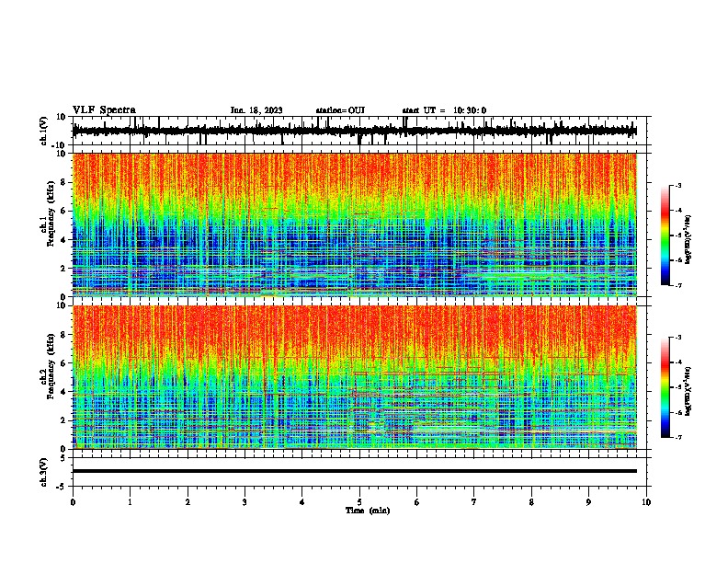Click the "8" tick on the time axis

[x=531, y=502]
